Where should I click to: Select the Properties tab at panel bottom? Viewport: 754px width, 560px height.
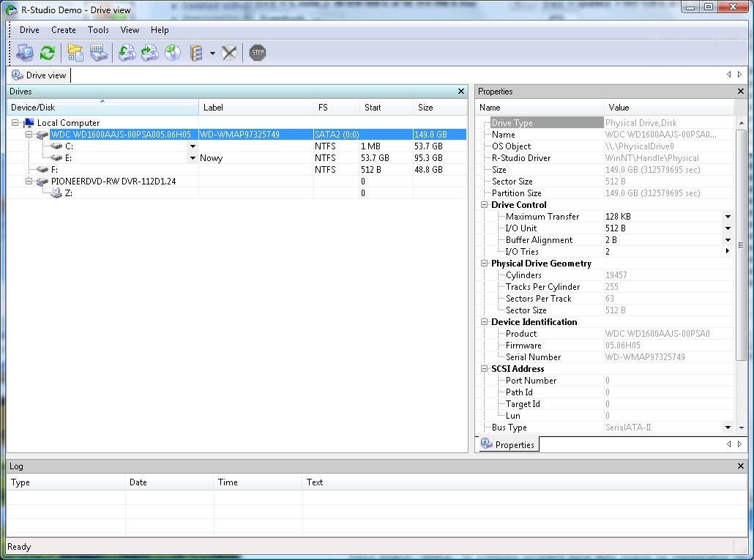click(508, 444)
